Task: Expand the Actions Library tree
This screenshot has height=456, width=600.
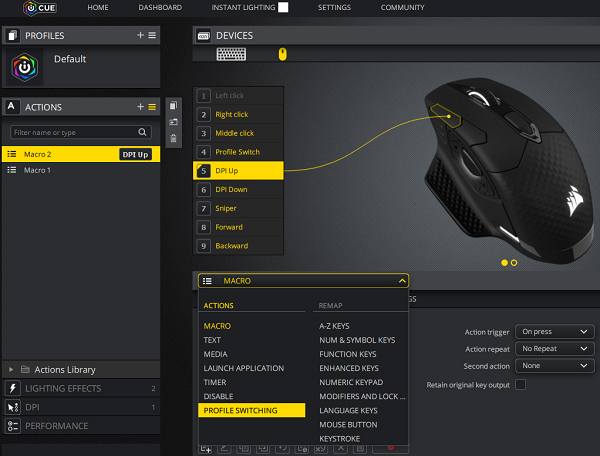Action: click(x=11, y=370)
